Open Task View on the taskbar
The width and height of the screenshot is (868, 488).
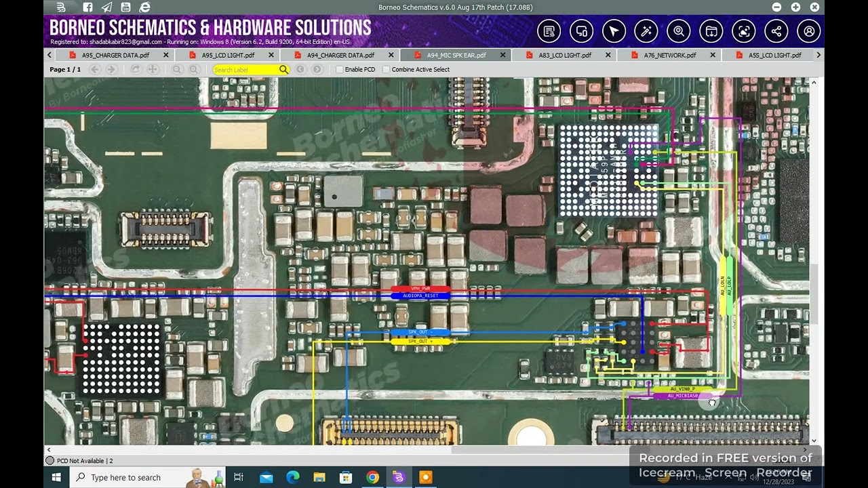pyautogui.click(x=239, y=477)
